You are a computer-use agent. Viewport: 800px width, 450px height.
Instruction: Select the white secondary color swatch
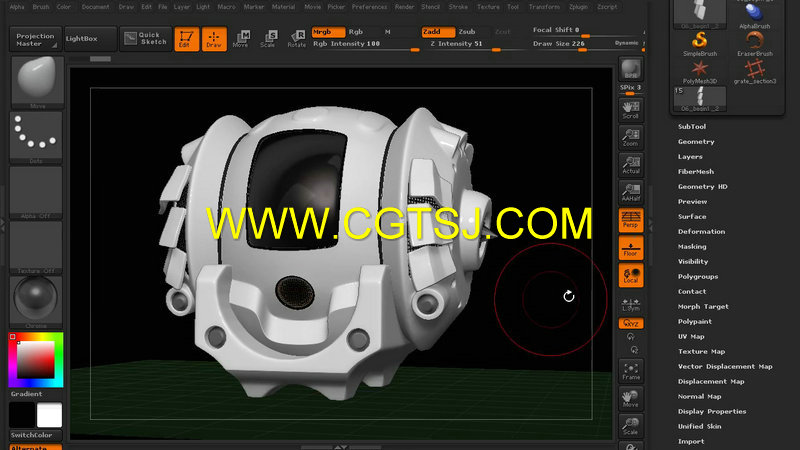(x=49, y=415)
